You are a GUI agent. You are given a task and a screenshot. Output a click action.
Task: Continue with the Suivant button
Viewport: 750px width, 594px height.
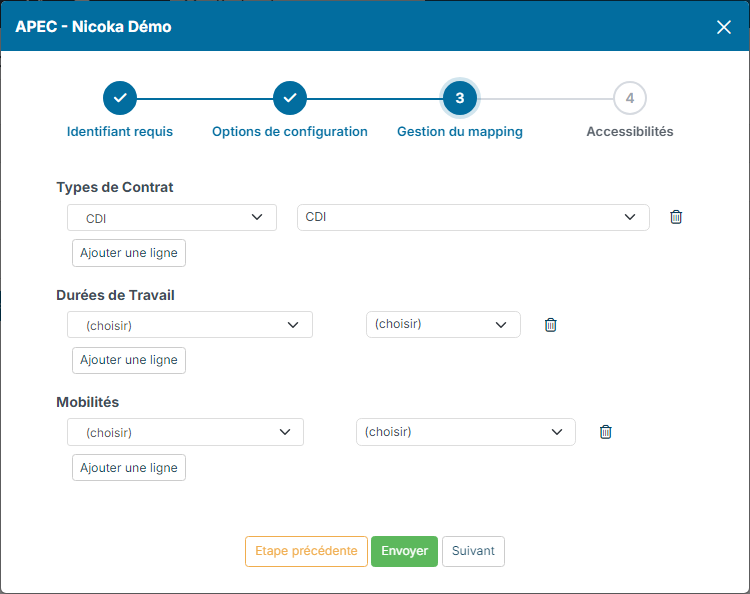(473, 551)
